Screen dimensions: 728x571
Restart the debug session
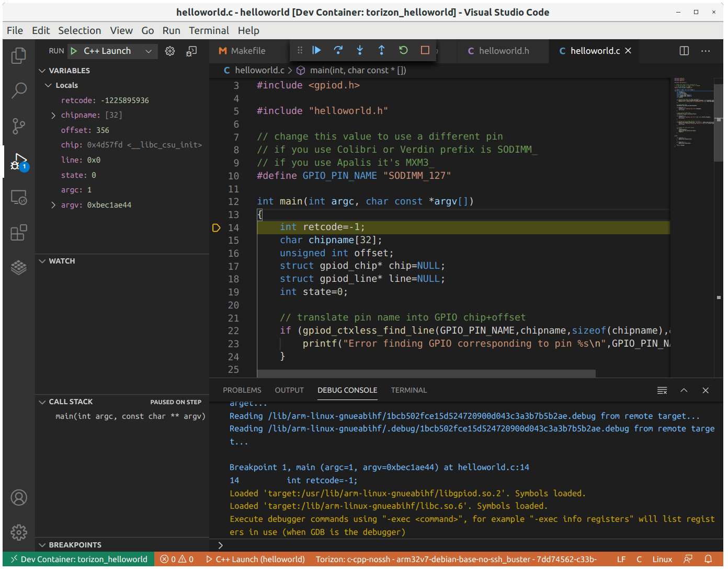tap(403, 50)
